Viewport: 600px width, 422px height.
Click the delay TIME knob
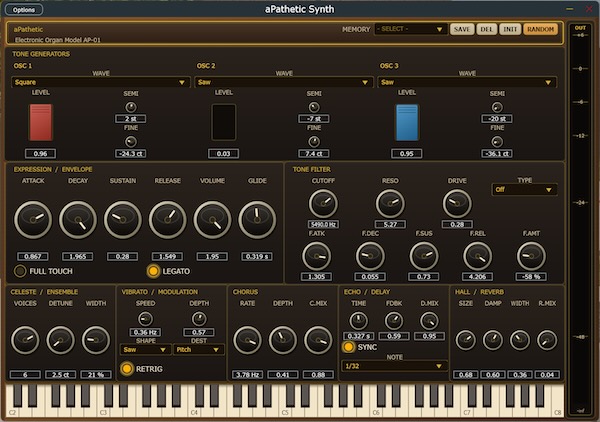[359, 321]
